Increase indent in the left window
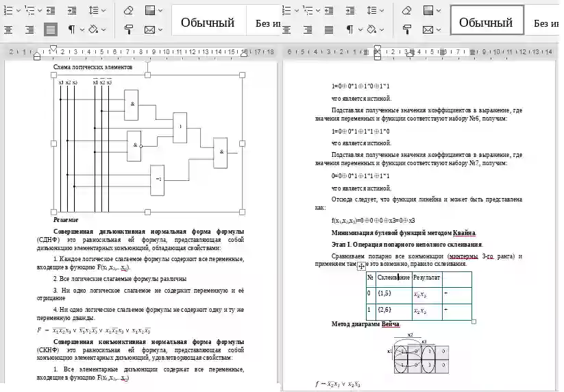The height and width of the screenshot is (392, 564). coord(71,11)
